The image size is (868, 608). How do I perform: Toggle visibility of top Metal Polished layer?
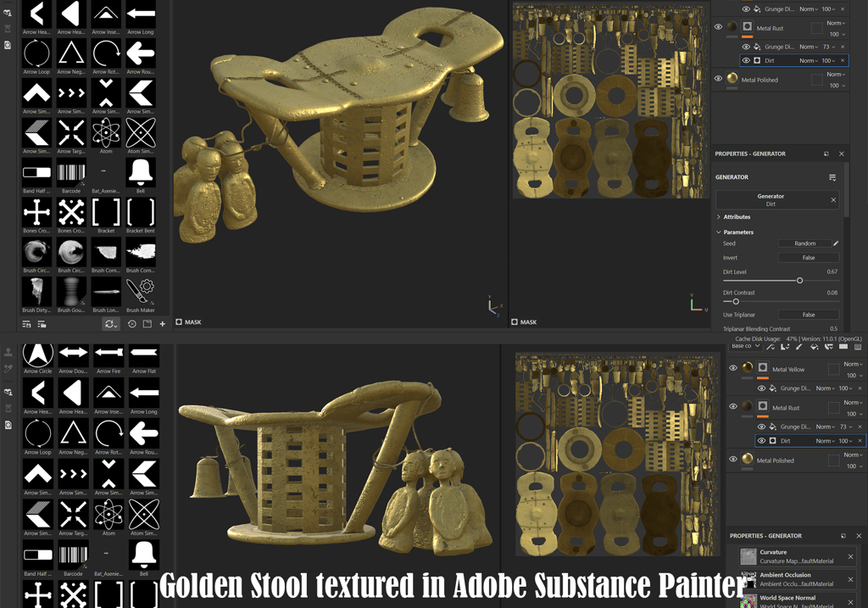pyautogui.click(x=718, y=79)
